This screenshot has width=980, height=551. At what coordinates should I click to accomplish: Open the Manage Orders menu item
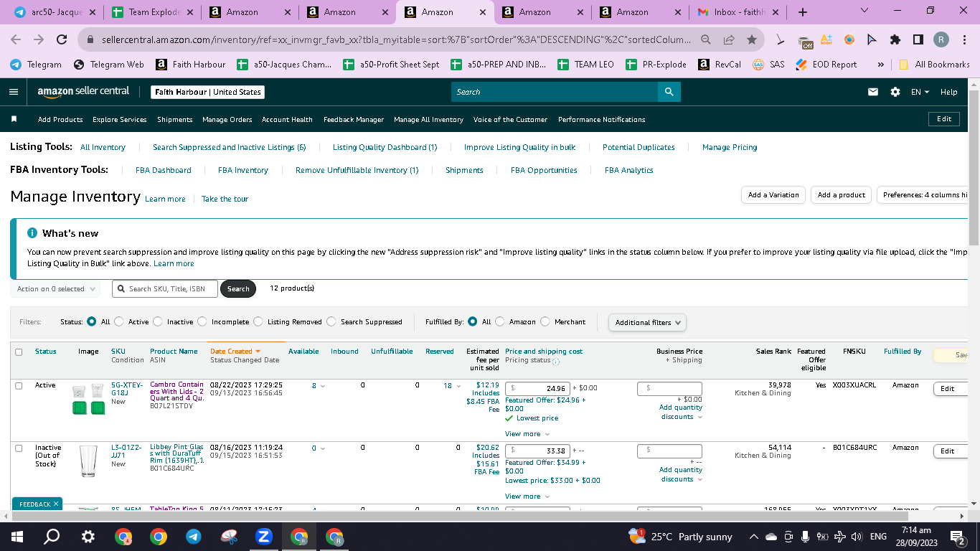(x=227, y=119)
